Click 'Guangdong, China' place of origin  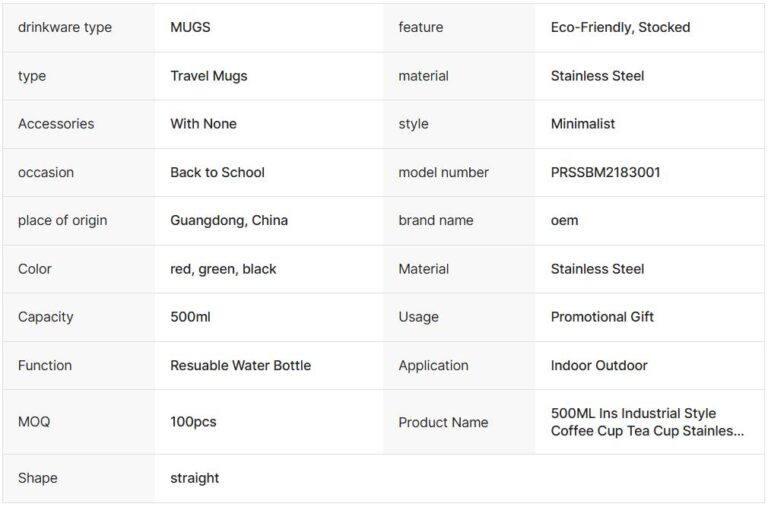229,220
